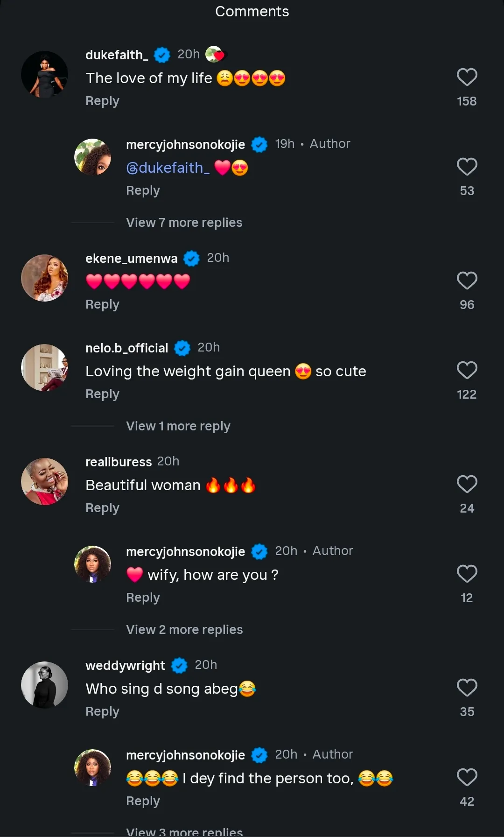Heart the 'wify, how are you' reply
The width and height of the screenshot is (504, 837).
(x=467, y=574)
